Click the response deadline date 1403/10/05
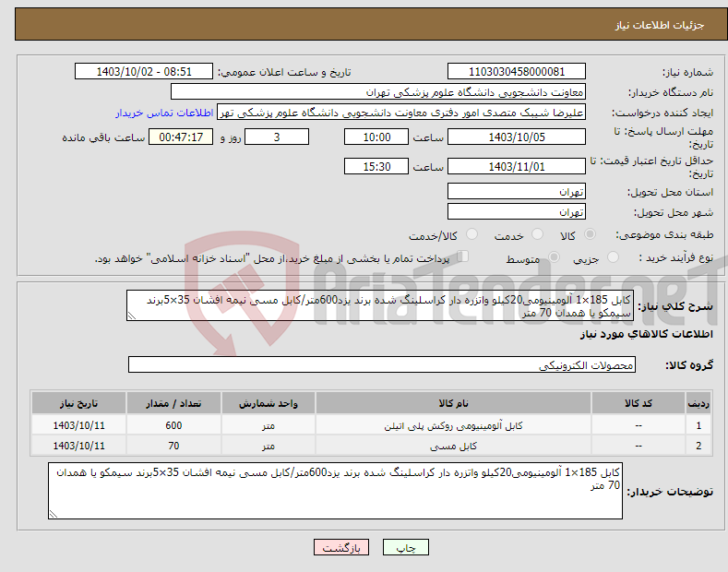Image resolution: width=728 pixels, height=572 pixels. click(x=517, y=137)
